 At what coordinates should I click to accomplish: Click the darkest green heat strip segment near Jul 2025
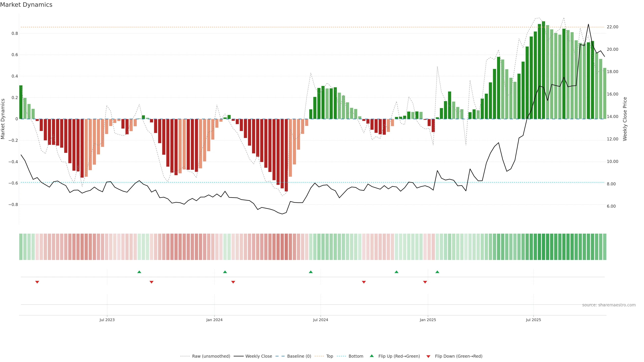pos(544,247)
